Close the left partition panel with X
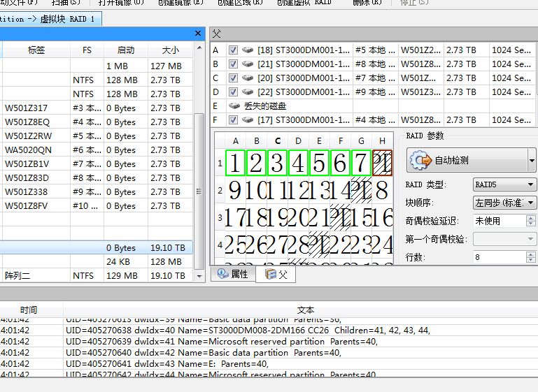 (199, 34)
